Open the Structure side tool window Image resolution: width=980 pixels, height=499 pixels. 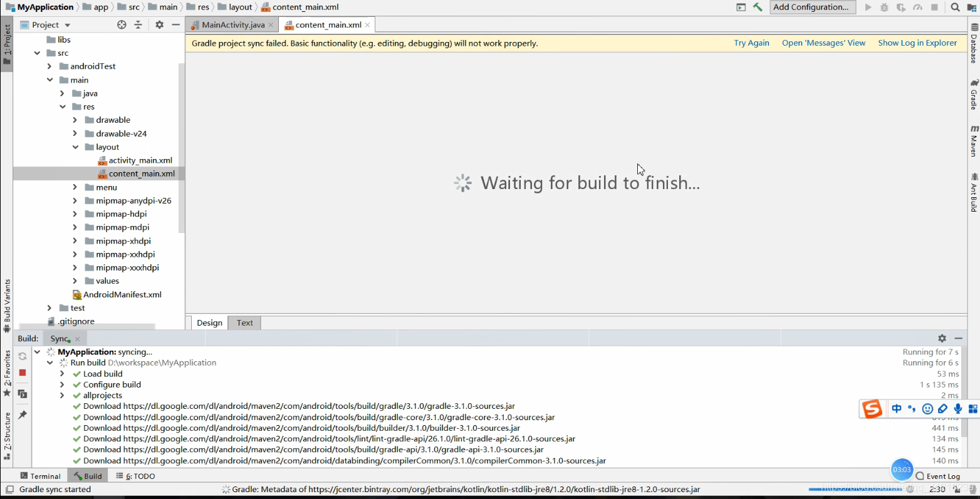[7, 435]
